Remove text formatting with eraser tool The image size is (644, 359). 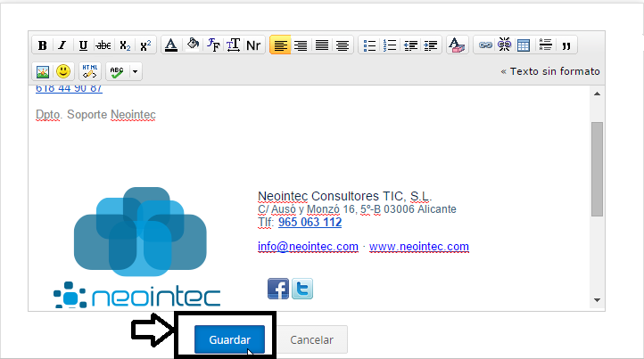pos(457,45)
